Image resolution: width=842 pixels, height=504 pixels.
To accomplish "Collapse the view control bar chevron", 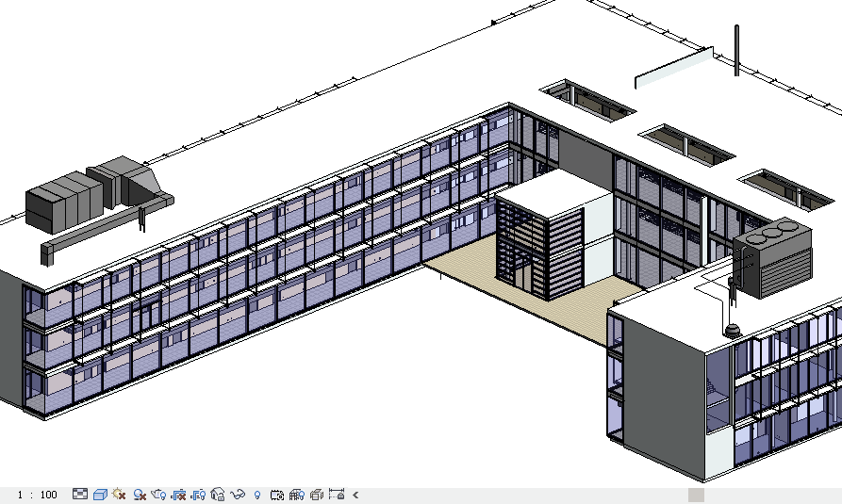I will coord(355,495).
